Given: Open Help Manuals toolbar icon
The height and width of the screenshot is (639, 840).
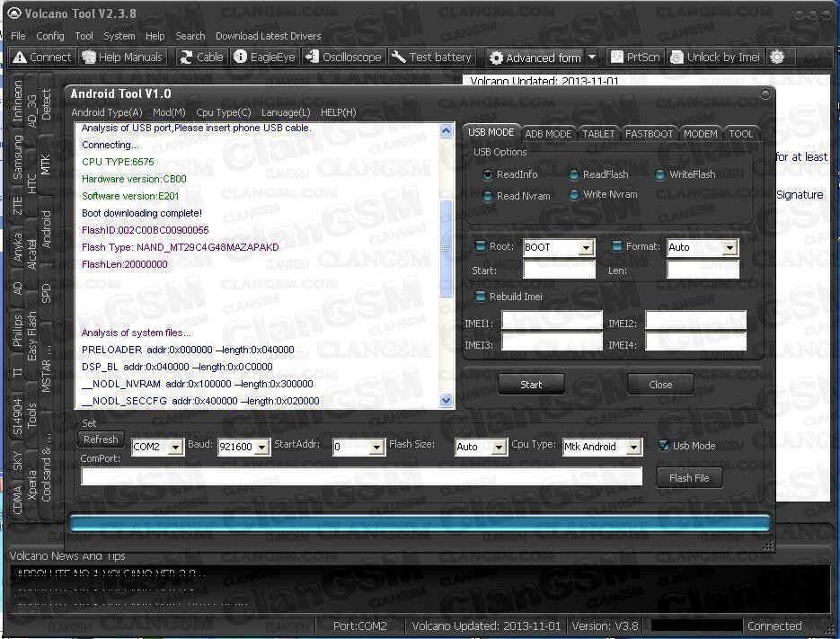Looking at the screenshot, I should pyautogui.click(x=88, y=57).
